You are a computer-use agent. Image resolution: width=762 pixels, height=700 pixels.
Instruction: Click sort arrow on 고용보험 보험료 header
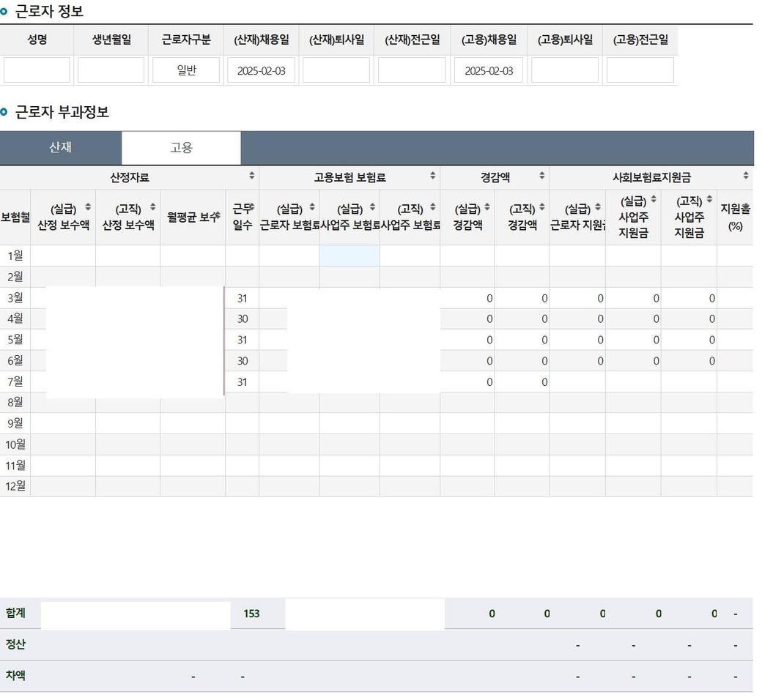click(433, 176)
